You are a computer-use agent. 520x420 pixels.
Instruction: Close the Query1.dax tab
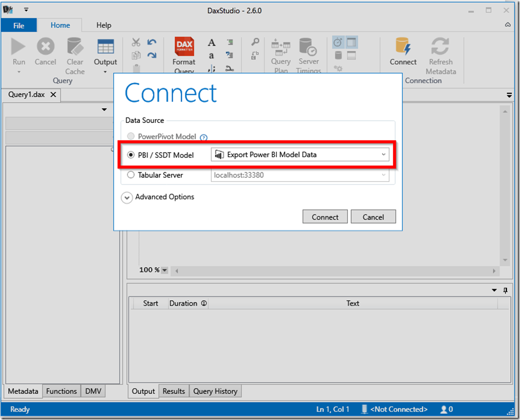coord(53,95)
